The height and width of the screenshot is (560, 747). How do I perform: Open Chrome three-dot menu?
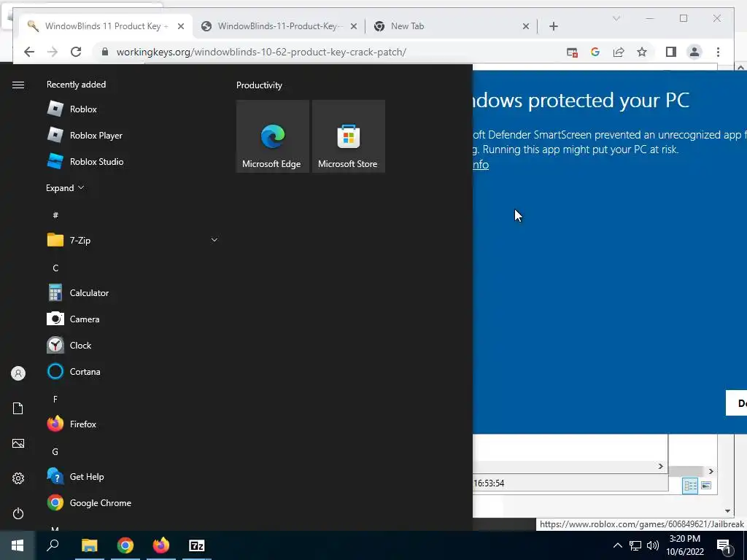pos(718,52)
